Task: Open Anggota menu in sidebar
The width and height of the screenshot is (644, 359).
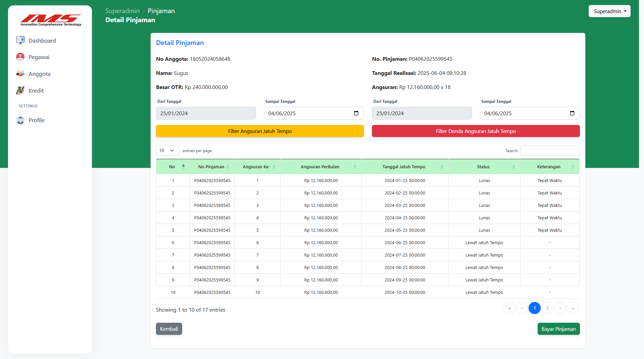Action: [x=39, y=74]
